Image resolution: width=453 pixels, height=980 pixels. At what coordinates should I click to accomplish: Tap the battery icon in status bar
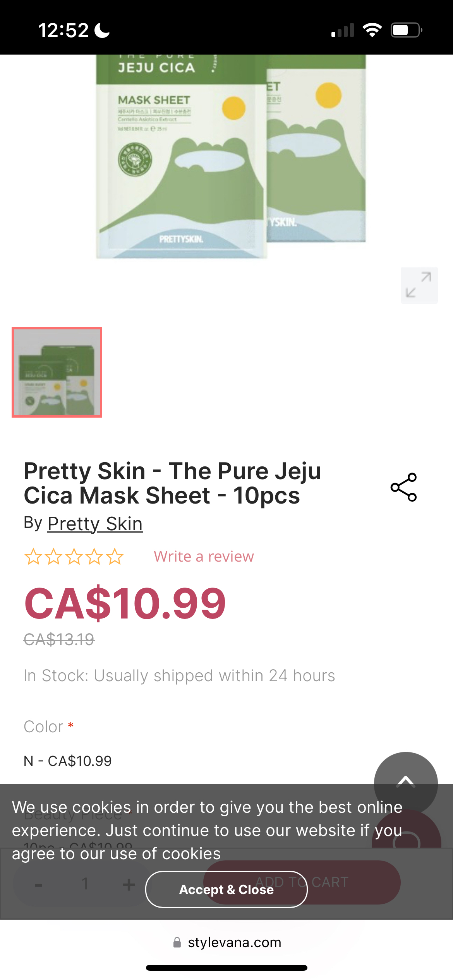tap(406, 30)
